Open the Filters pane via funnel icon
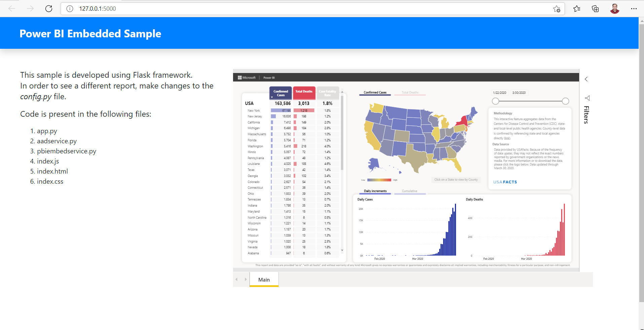The height and width of the screenshot is (330, 644). [x=587, y=98]
